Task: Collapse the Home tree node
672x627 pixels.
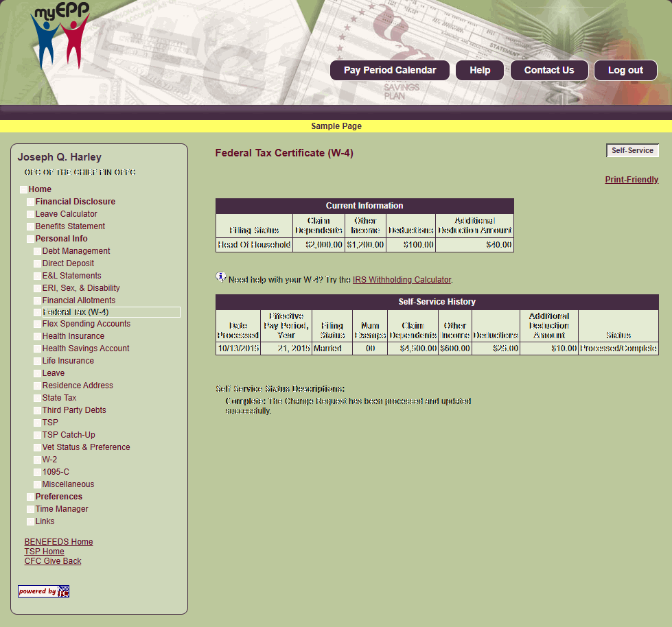Action: [x=23, y=190]
